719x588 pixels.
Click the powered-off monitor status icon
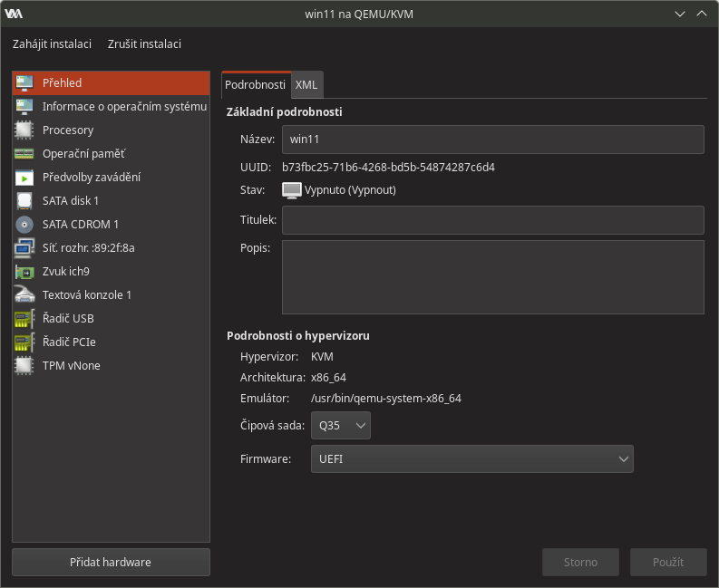click(292, 190)
